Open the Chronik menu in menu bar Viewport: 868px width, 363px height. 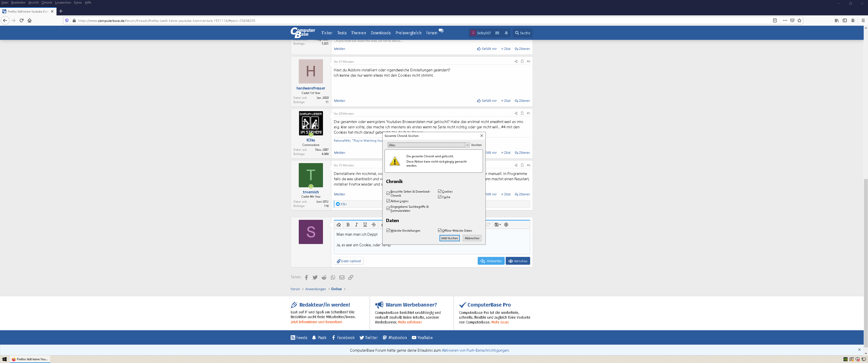point(46,2)
